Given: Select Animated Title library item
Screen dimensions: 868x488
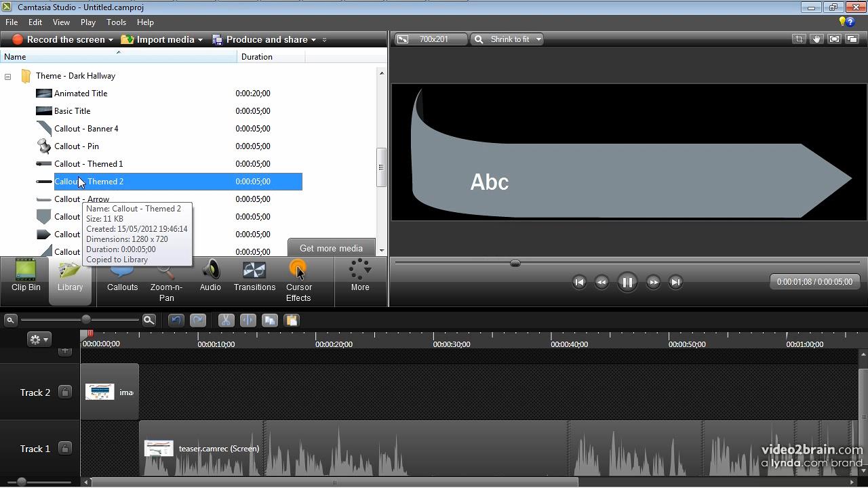Looking at the screenshot, I should tap(80, 94).
